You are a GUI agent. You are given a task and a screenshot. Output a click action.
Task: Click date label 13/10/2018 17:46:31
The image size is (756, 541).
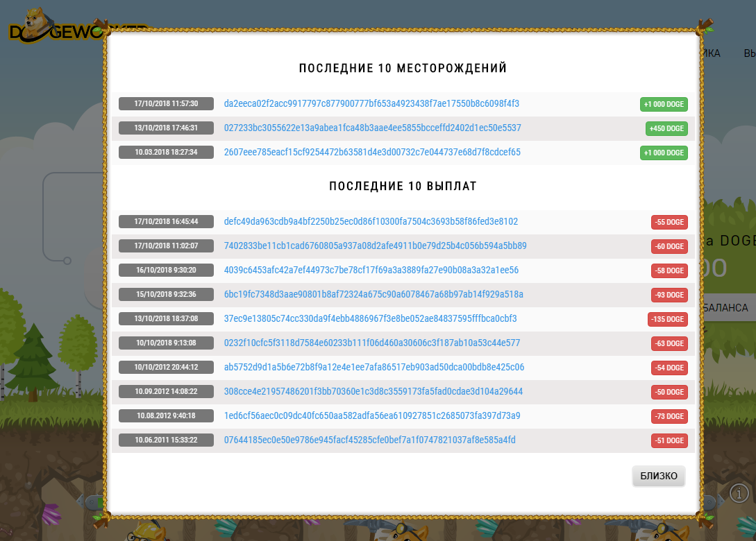[166, 128]
